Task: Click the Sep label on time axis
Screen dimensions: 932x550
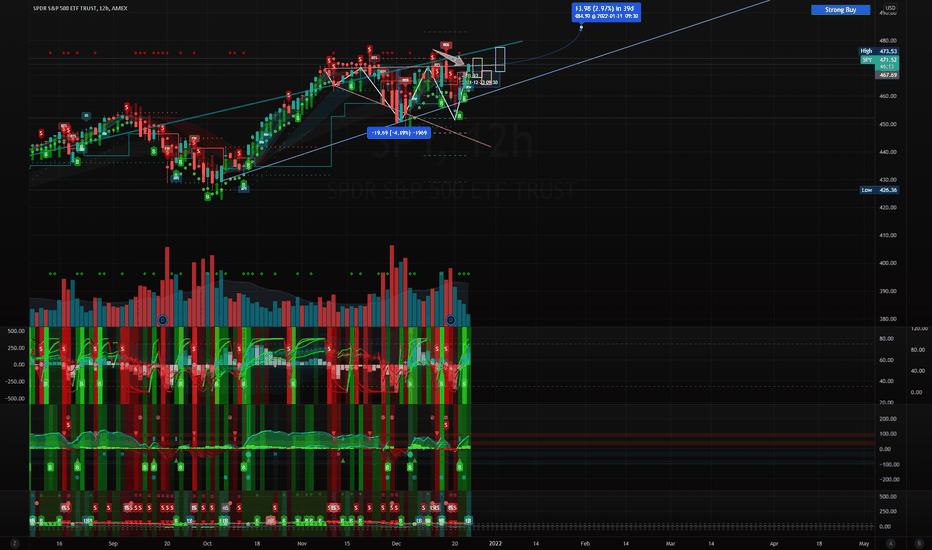Action: 113,543
